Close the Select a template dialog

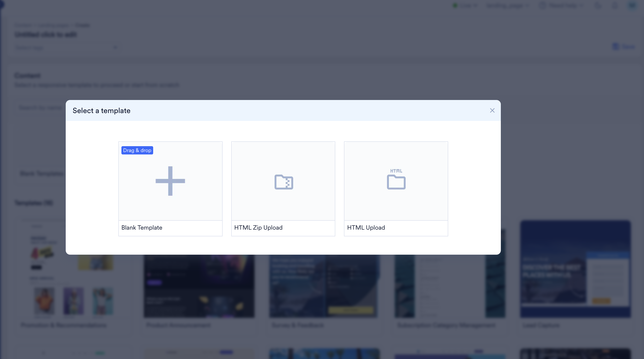492,110
